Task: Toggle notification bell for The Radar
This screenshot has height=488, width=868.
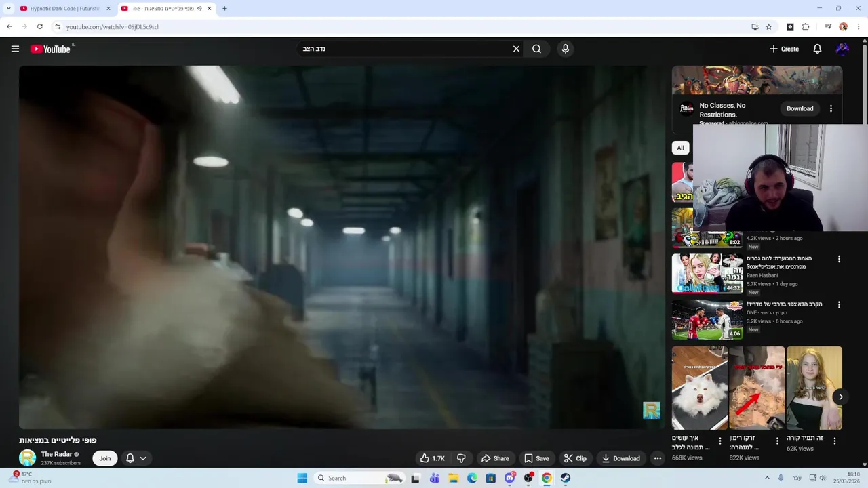Action: 130,458
